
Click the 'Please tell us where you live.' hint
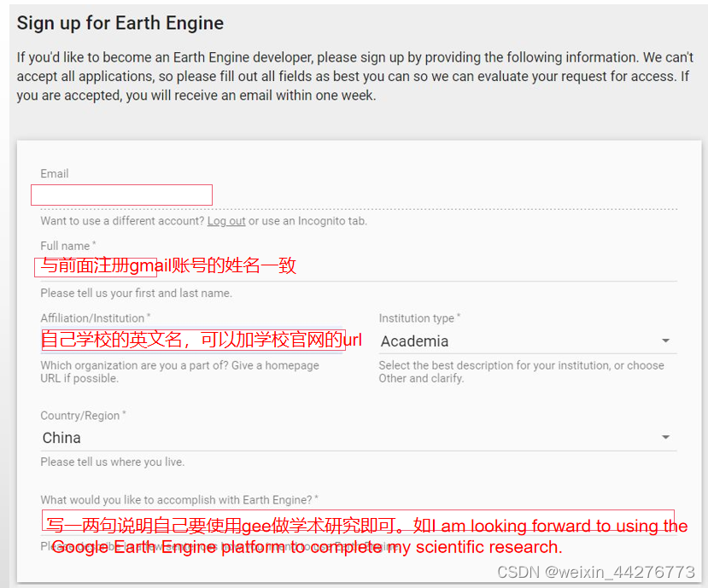point(113,462)
